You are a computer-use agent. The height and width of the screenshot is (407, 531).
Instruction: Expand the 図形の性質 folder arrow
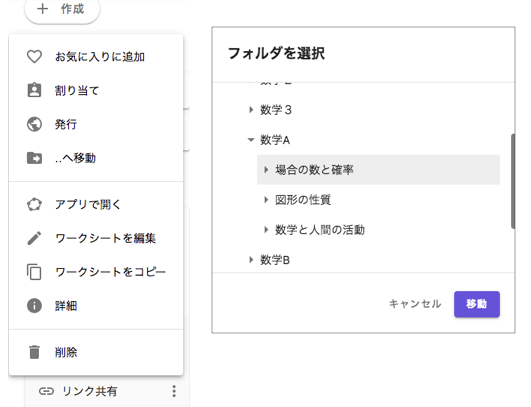pos(266,200)
